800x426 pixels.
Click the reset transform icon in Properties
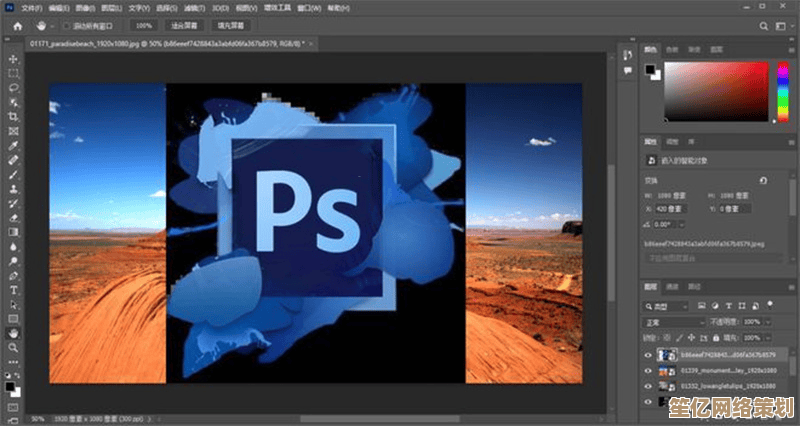[x=763, y=181]
